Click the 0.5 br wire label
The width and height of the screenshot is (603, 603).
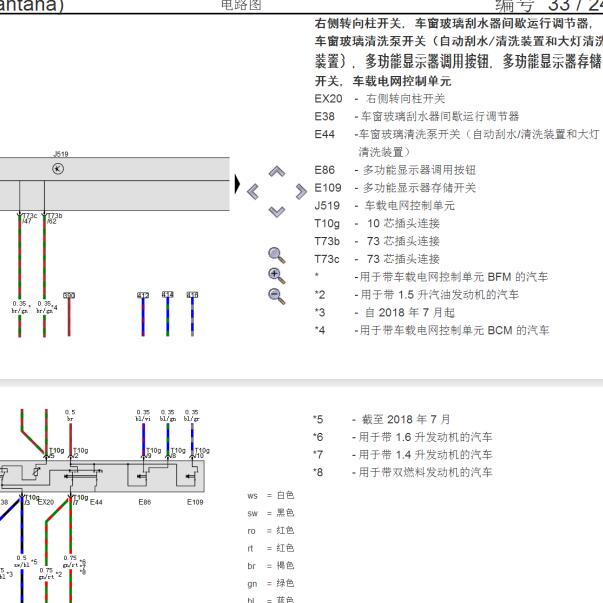(x=70, y=415)
